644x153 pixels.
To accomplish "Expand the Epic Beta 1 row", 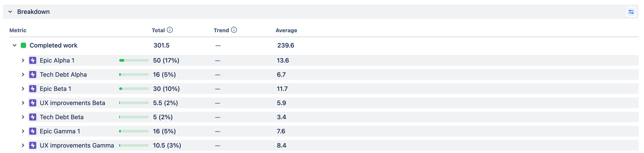I will pyautogui.click(x=23, y=89).
